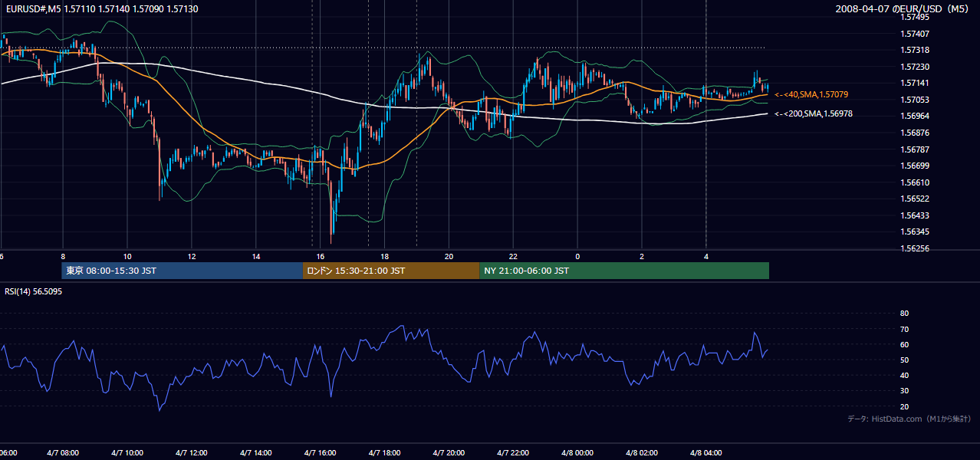The height and width of the screenshot is (460, 980).
Task: Click RSI axis level 30
Action: coord(904,391)
